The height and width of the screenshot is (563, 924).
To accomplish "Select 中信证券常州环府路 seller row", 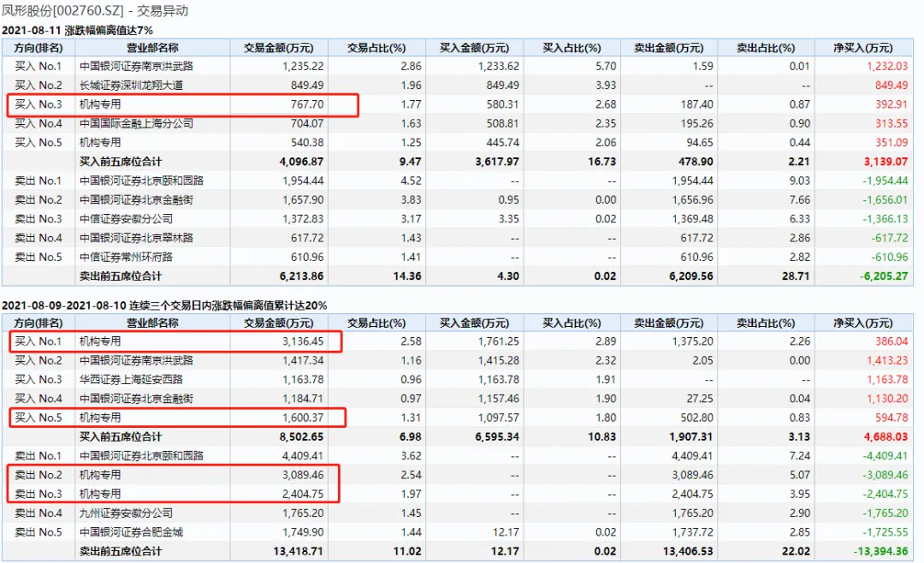I will [x=126, y=257].
